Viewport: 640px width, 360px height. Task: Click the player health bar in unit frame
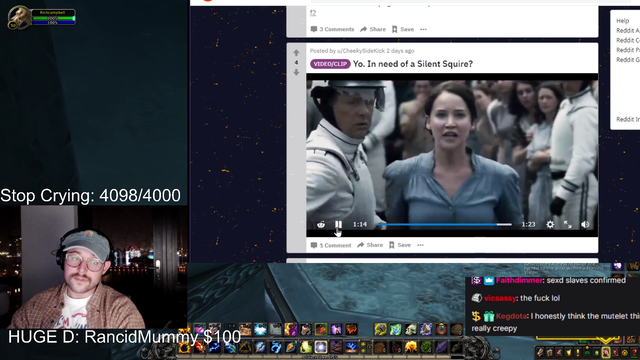tap(53, 18)
